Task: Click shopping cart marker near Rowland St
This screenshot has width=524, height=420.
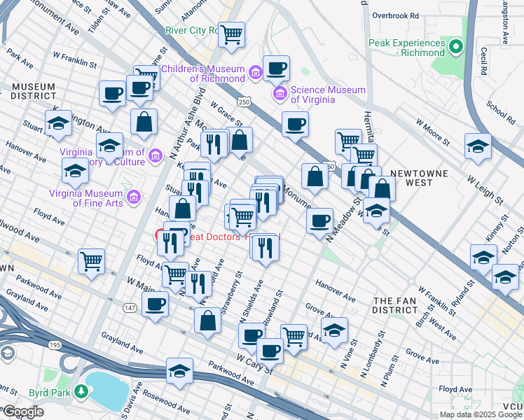Action: pyautogui.click(x=294, y=338)
